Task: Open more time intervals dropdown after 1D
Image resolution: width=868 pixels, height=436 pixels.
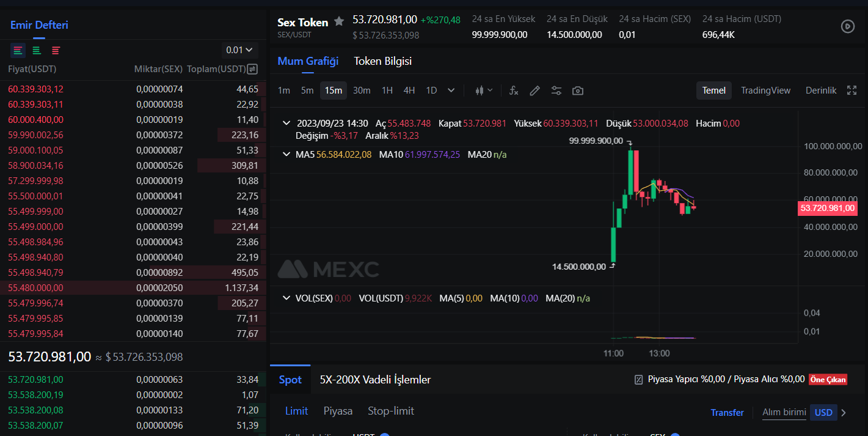Action: (451, 91)
